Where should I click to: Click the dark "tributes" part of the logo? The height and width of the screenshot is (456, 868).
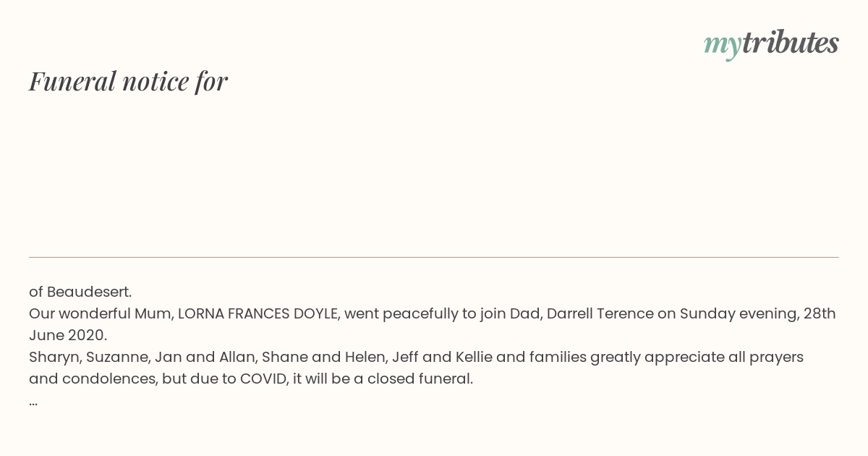pyautogui.click(x=791, y=43)
